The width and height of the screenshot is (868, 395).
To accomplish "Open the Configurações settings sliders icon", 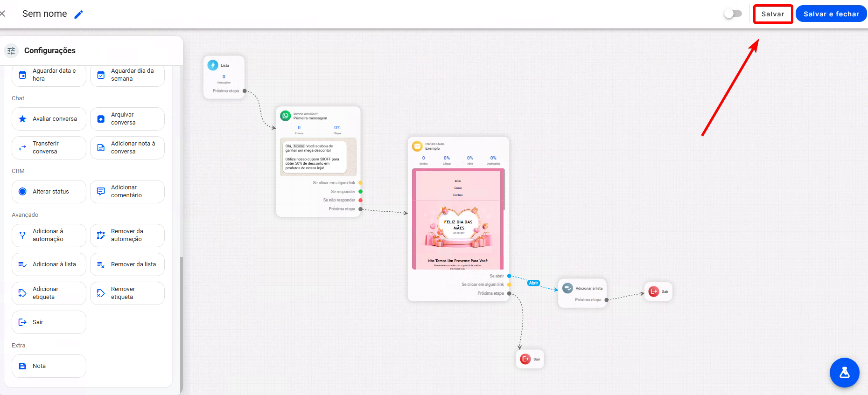I will click(11, 50).
